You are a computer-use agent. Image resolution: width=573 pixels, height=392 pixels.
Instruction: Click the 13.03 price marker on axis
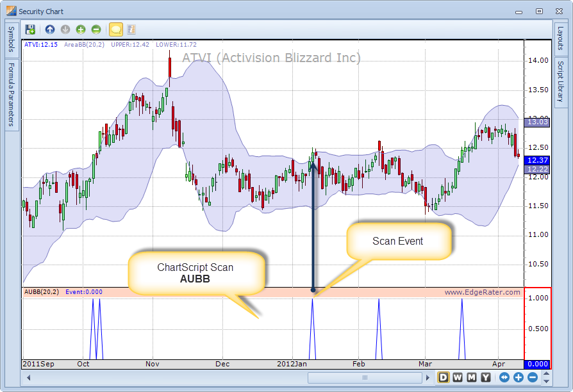coord(537,122)
